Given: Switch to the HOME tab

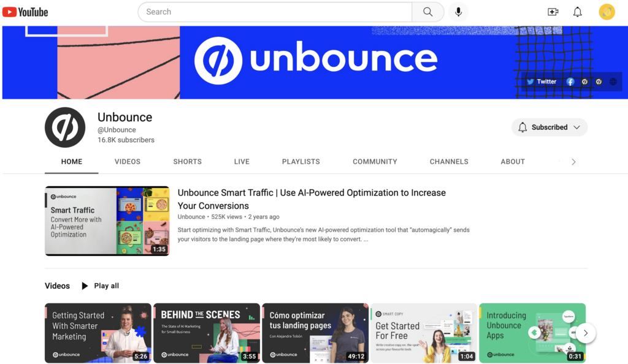Looking at the screenshot, I should click(x=72, y=162).
